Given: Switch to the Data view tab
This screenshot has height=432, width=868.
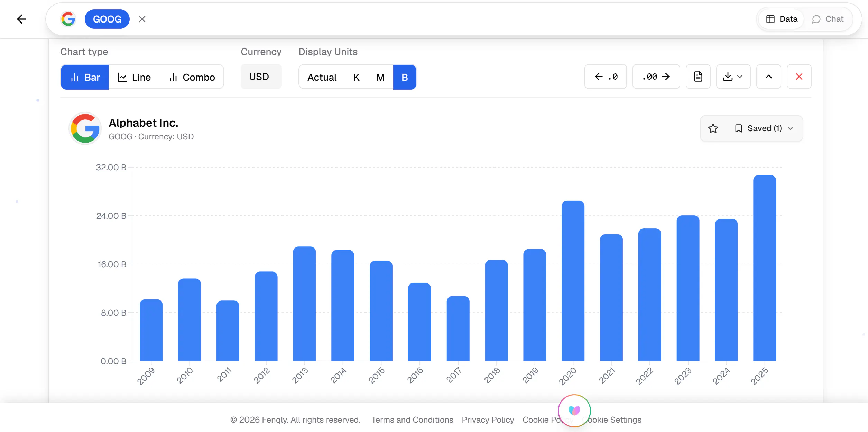Looking at the screenshot, I should click(x=782, y=19).
